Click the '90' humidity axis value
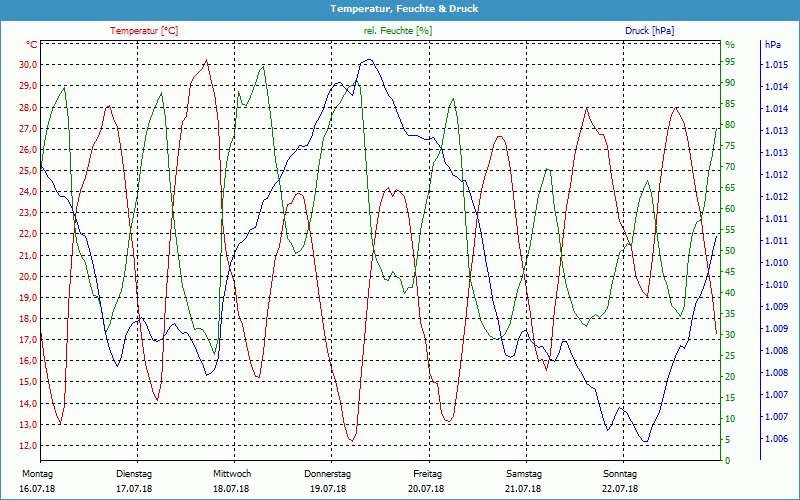The image size is (800, 500). tap(731, 83)
